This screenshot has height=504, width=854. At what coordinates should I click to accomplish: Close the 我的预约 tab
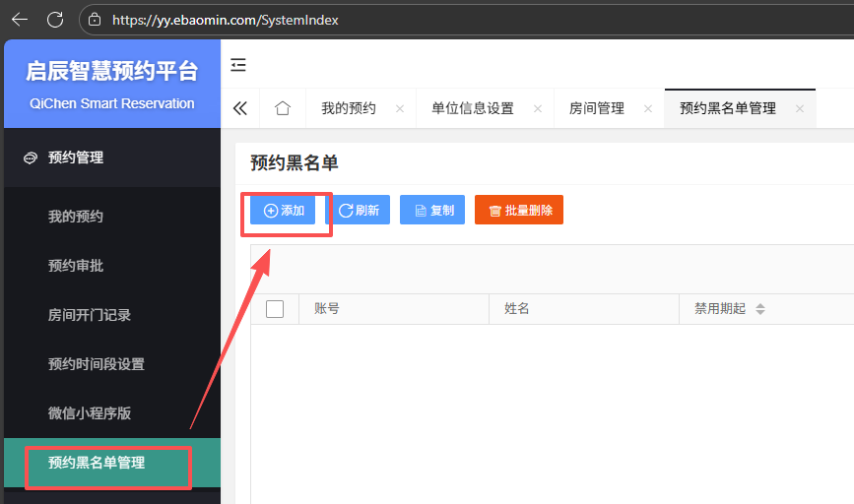(399, 109)
